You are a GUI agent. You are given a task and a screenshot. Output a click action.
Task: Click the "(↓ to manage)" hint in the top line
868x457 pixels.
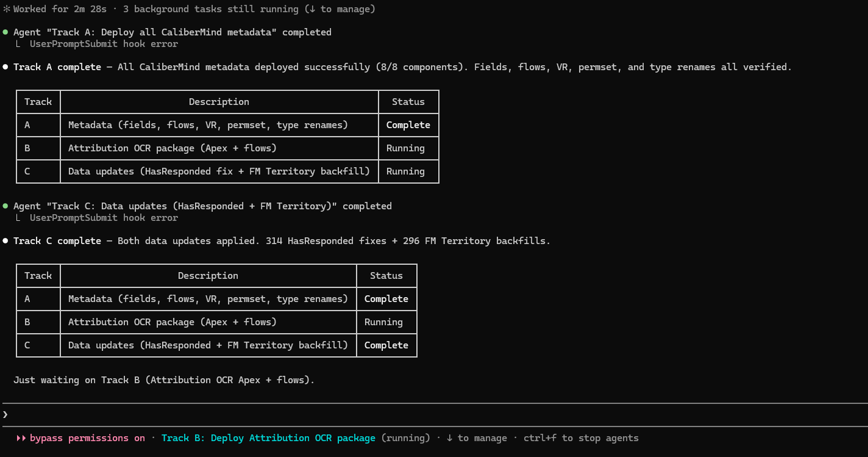pos(340,9)
